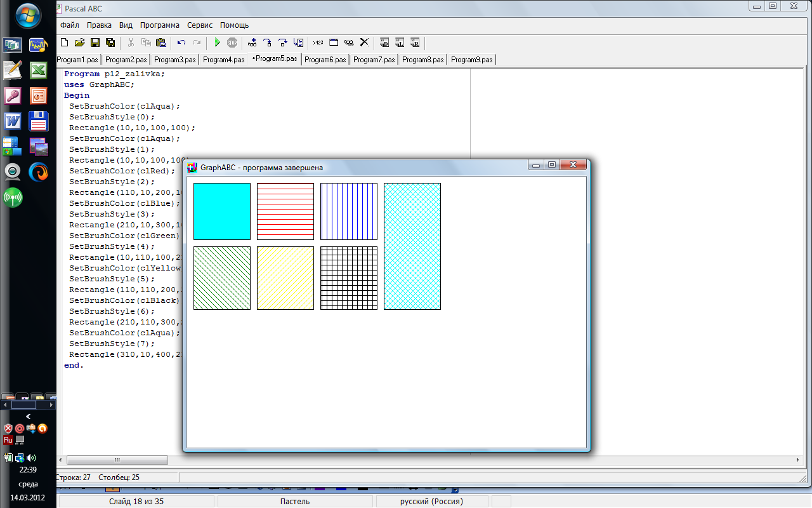Add watch expression glasses-plus icon
The width and height of the screenshot is (812, 508).
(x=252, y=43)
